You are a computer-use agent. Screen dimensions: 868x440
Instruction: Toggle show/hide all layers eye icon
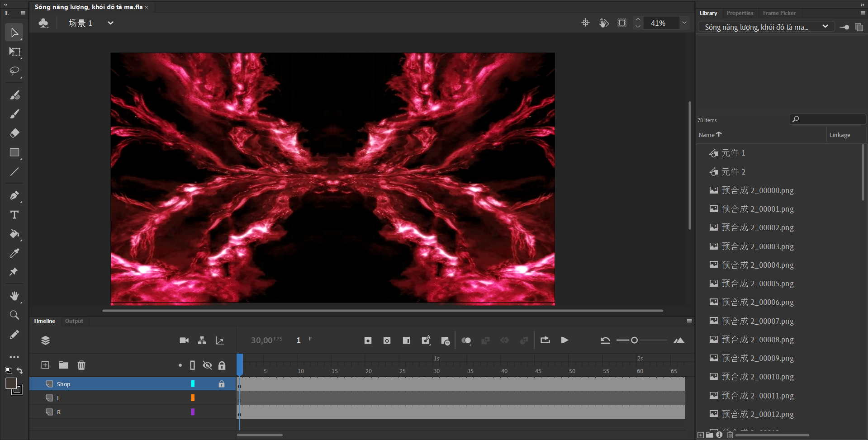pyautogui.click(x=207, y=365)
